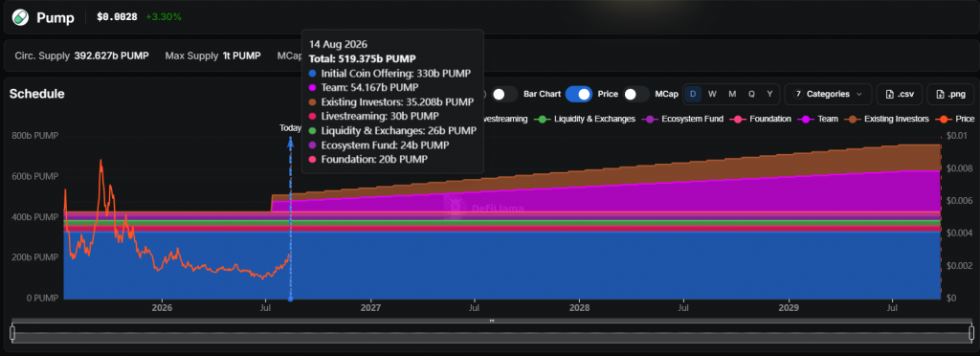Click the $0.006 right axis label
This screenshot has width=980, height=356.
[960, 200]
